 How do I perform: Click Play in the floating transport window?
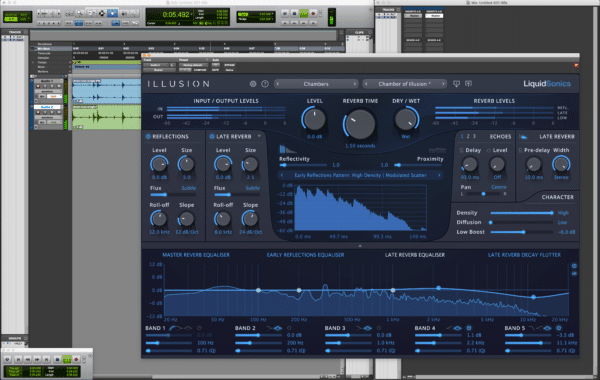point(67,359)
